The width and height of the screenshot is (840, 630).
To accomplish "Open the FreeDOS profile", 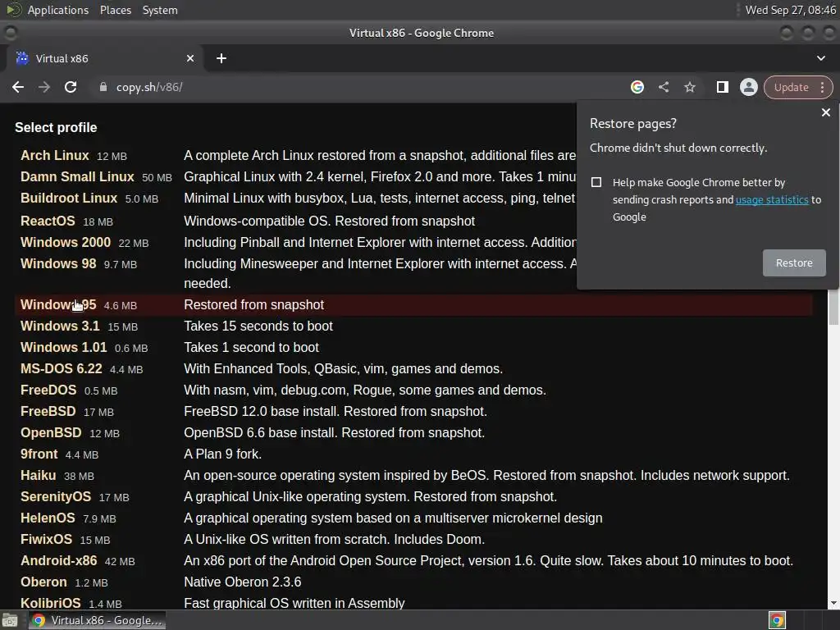I will (48, 390).
